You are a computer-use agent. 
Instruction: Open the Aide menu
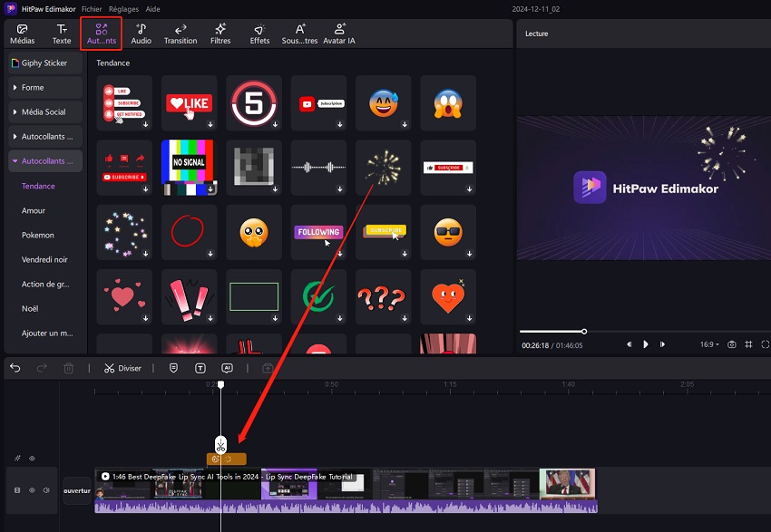point(152,9)
